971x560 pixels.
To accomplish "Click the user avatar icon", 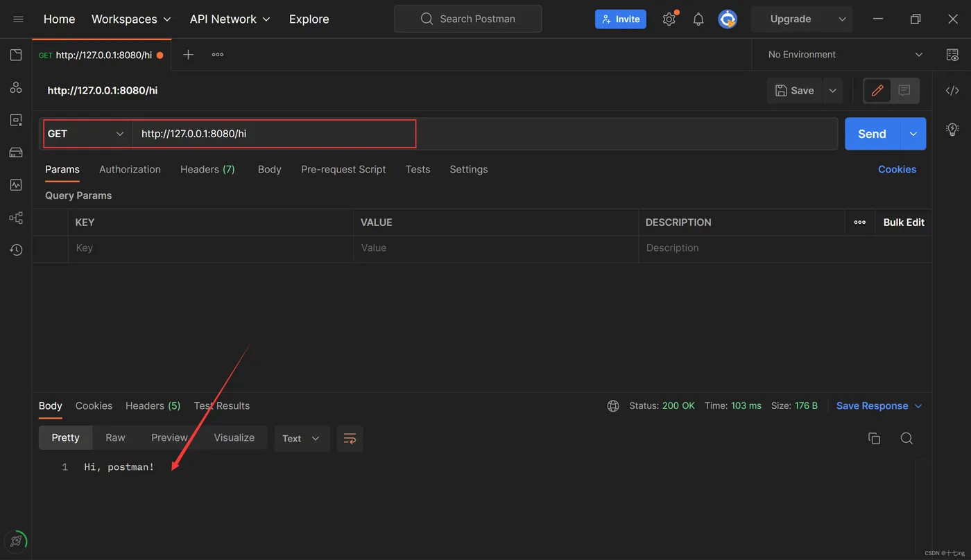I will [728, 19].
